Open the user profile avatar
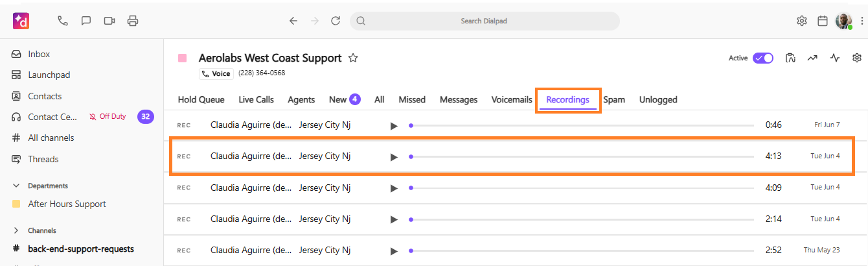This screenshot has width=868, height=268. 843,21
